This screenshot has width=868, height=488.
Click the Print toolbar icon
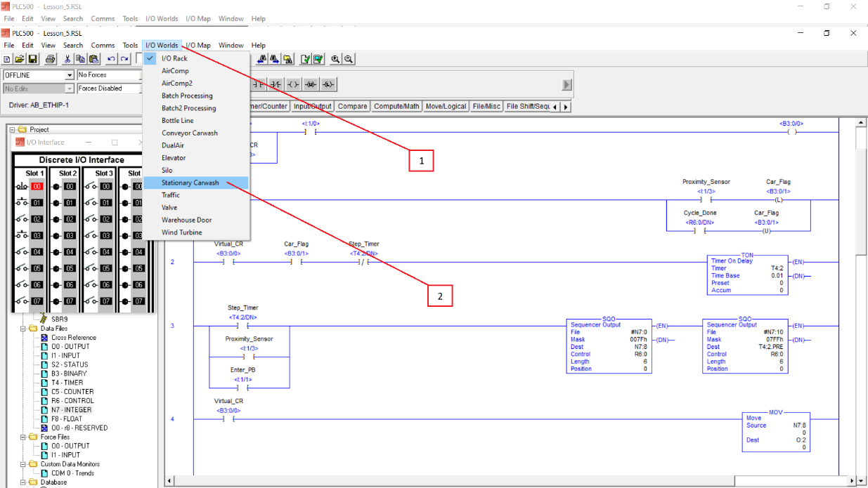(x=51, y=59)
